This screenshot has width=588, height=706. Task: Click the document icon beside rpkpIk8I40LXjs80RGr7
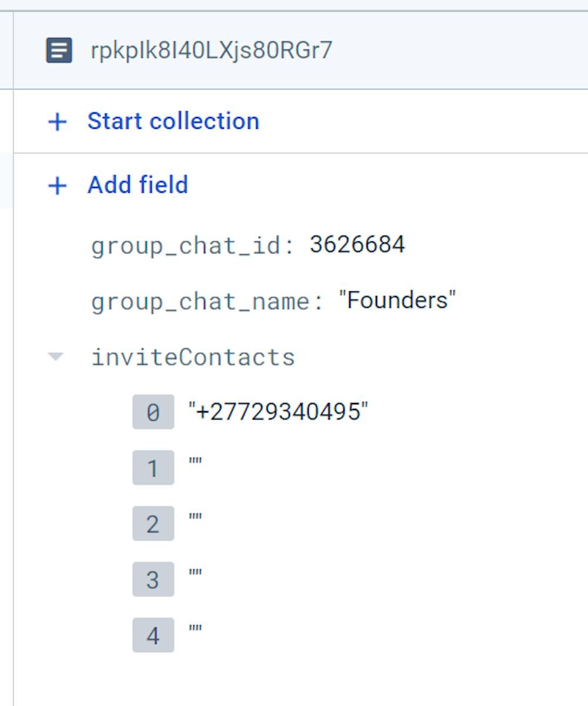pyautogui.click(x=59, y=50)
